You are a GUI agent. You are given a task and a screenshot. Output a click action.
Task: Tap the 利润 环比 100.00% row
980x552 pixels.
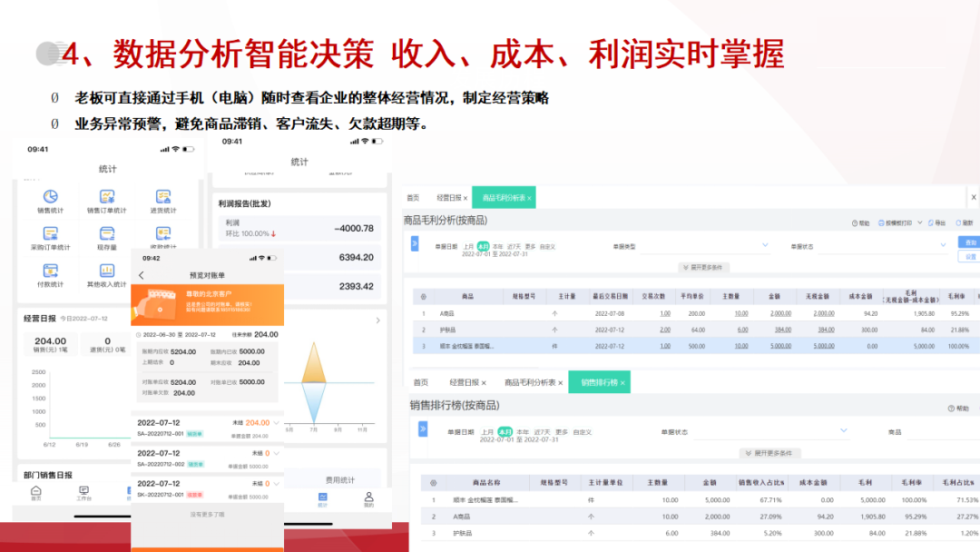point(299,228)
